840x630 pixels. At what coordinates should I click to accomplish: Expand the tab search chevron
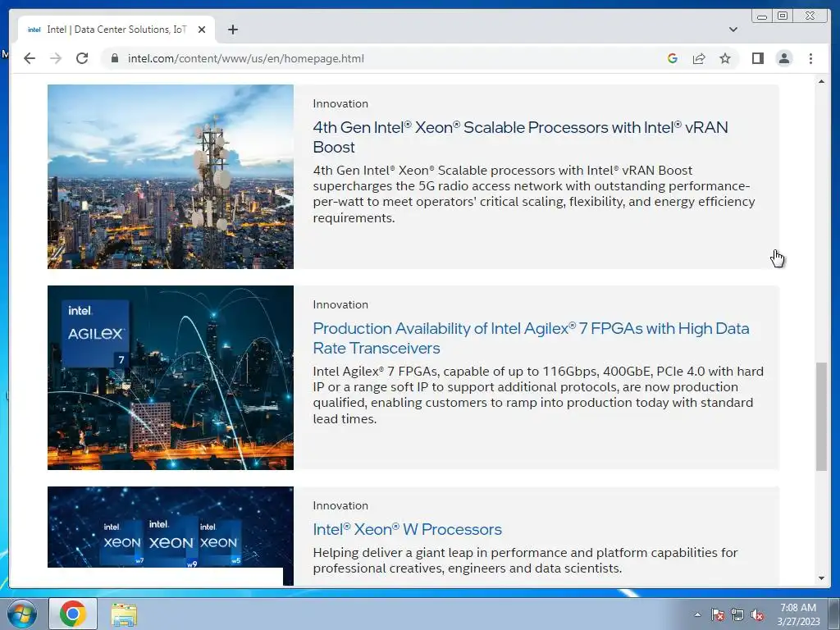pos(733,30)
